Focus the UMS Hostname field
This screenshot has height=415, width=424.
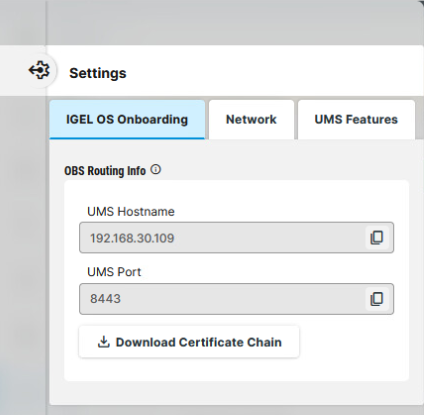236,238
